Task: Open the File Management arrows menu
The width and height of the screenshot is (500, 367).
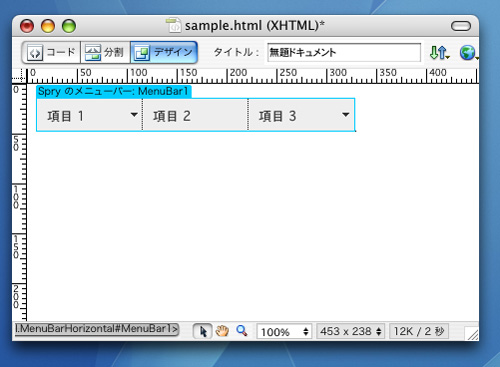Action: click(439, 53)
